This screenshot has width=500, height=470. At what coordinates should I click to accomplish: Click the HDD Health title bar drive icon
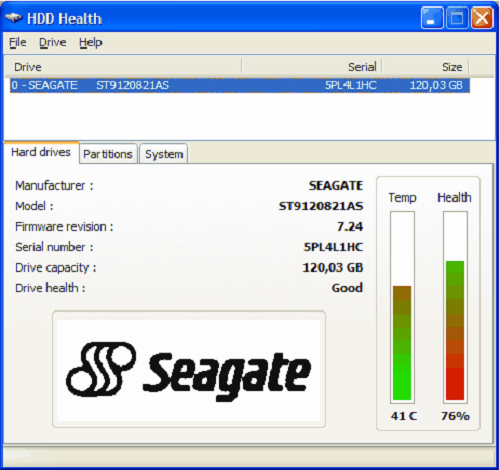click(14, 18)
